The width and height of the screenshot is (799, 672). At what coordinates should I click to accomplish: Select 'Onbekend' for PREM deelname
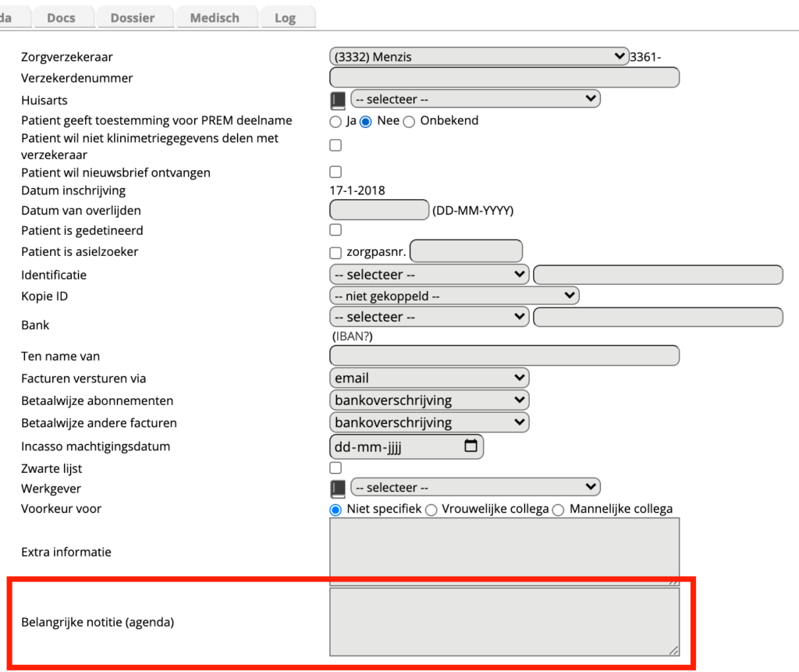[x=409, y=122]
